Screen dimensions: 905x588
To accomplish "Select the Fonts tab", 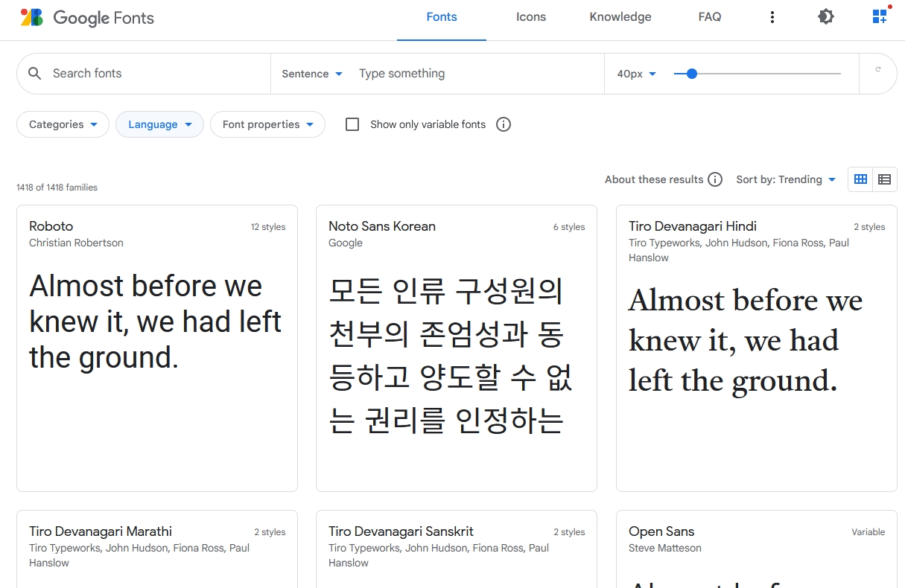I will 442,17.
